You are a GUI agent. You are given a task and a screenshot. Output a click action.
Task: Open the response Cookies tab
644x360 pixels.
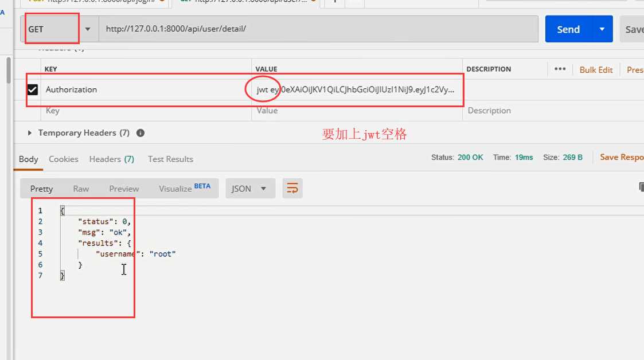[x=63, y=159]
